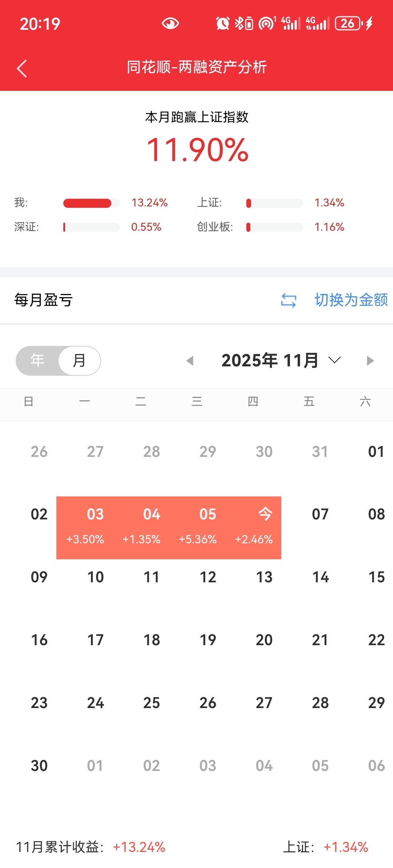
Task: Go to next month with right arrow
Action: [370, 361]
